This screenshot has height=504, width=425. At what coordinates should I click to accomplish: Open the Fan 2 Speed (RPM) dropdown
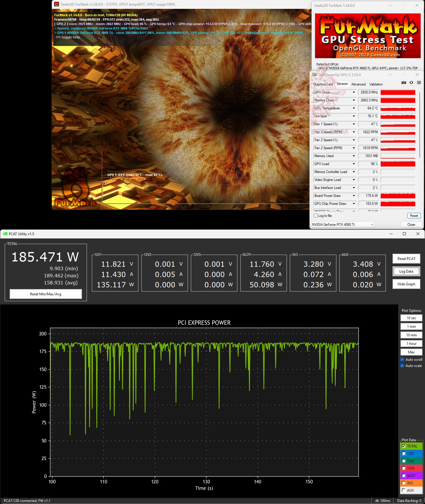354,148
